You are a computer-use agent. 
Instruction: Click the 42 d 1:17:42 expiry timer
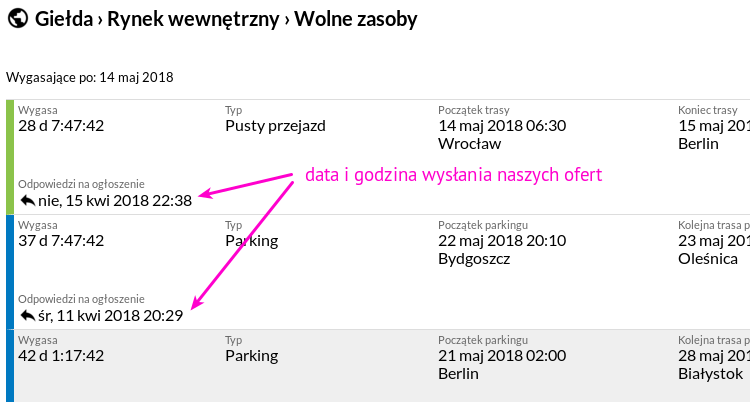(x=61, y=356)
